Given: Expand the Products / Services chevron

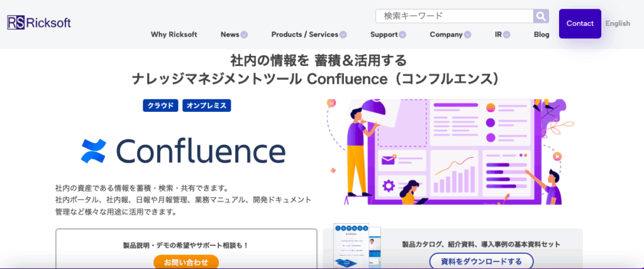Looking at the screenshot, I should tap(343, 35).
